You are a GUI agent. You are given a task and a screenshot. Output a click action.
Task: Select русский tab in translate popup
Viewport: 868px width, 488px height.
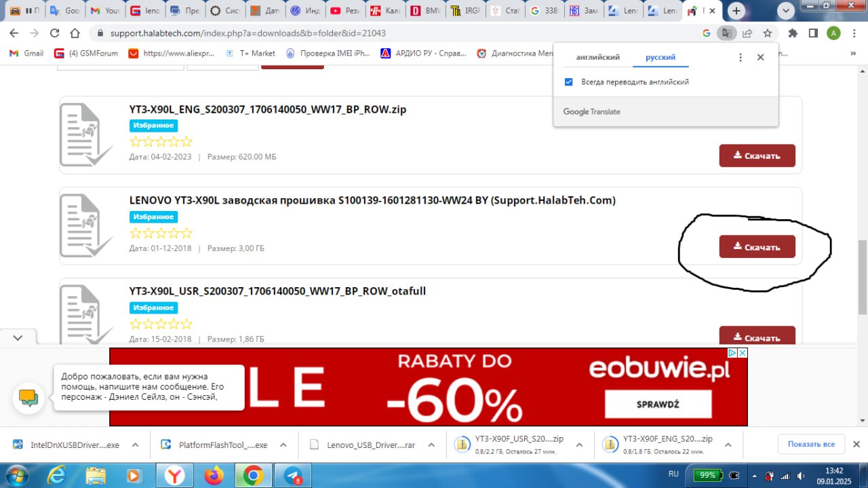660,58
